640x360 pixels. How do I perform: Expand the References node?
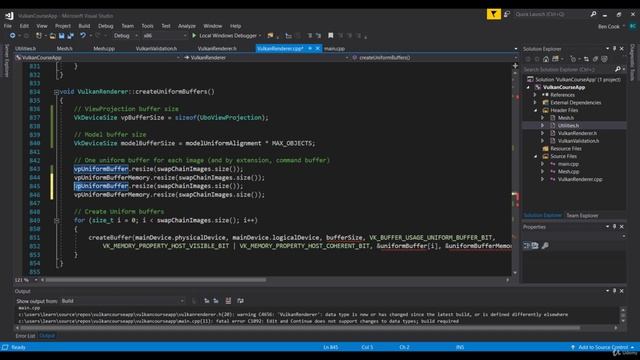[535, 95]
